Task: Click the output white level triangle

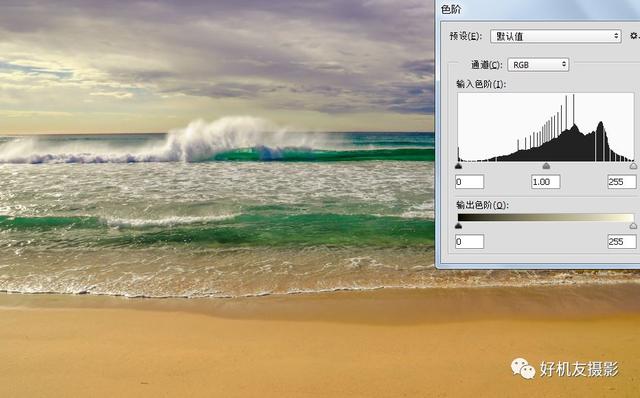Action: tap(633, 226)
